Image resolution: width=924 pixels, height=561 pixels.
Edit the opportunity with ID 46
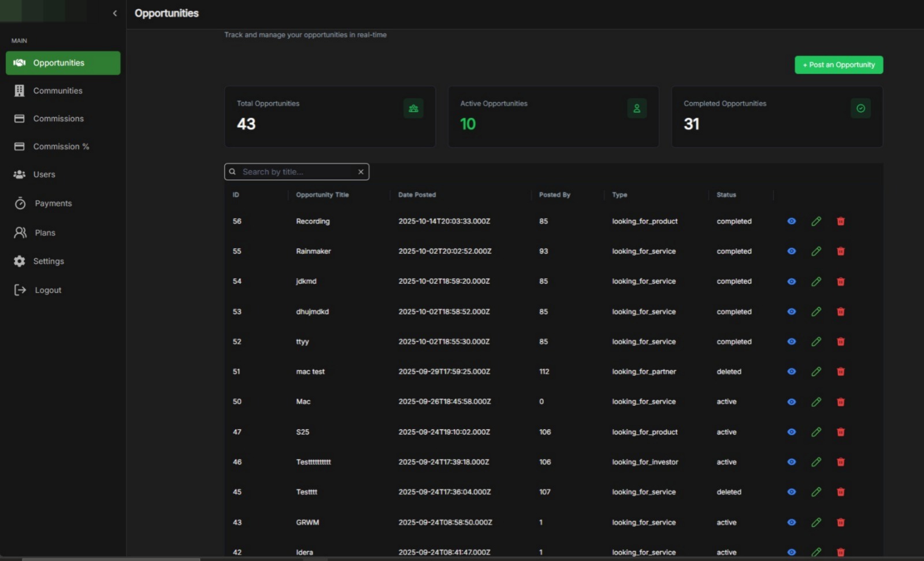817,462
